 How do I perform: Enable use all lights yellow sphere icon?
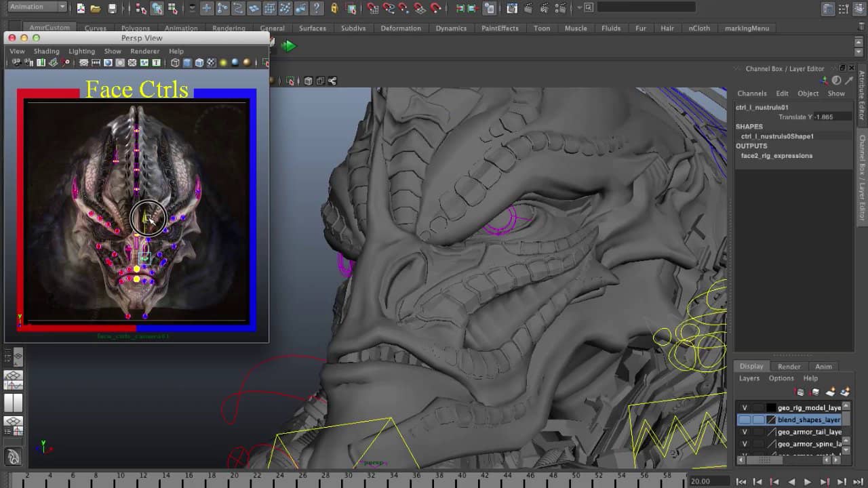click(223, 62)
